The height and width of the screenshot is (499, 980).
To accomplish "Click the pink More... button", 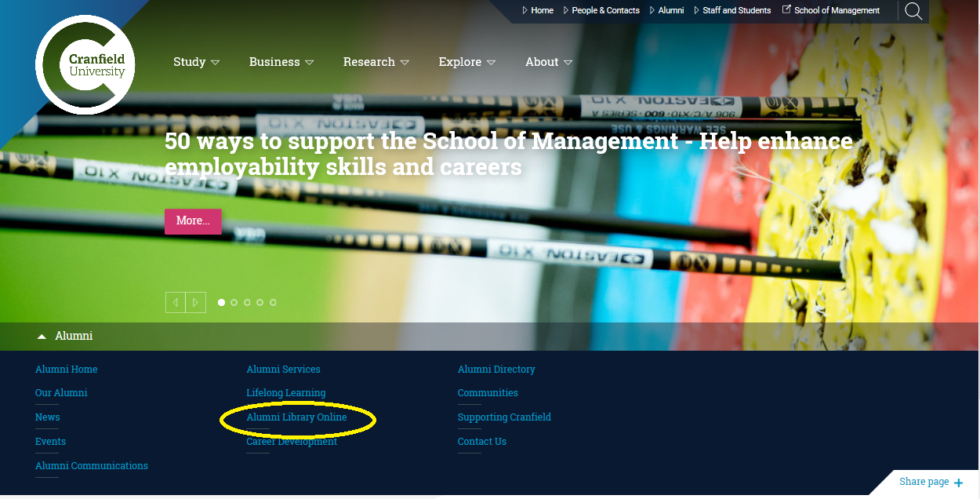I will pyautogui.click(x=193, y=221).
